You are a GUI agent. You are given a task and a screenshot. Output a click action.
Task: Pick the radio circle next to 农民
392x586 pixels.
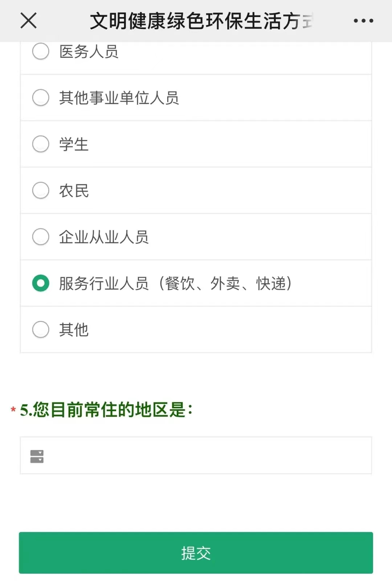pos(41,190)
